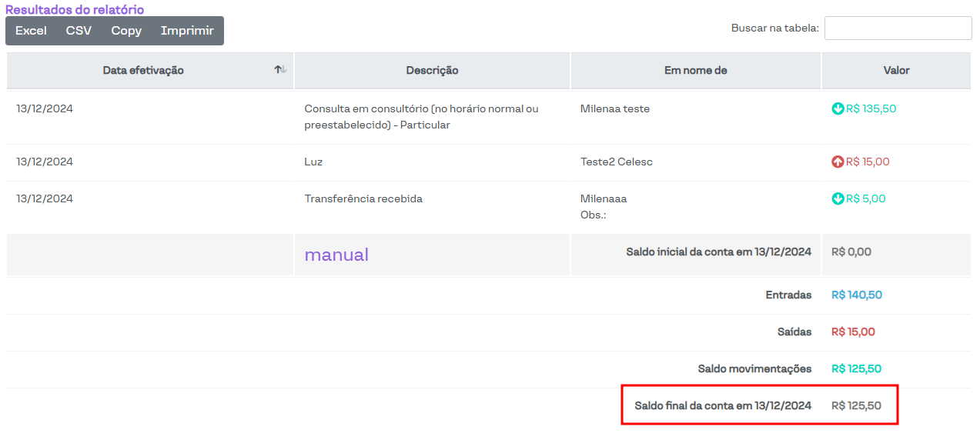Click the Transferência recebida description
The width and height of the screenshot is (980, 440).
(363, 199)
